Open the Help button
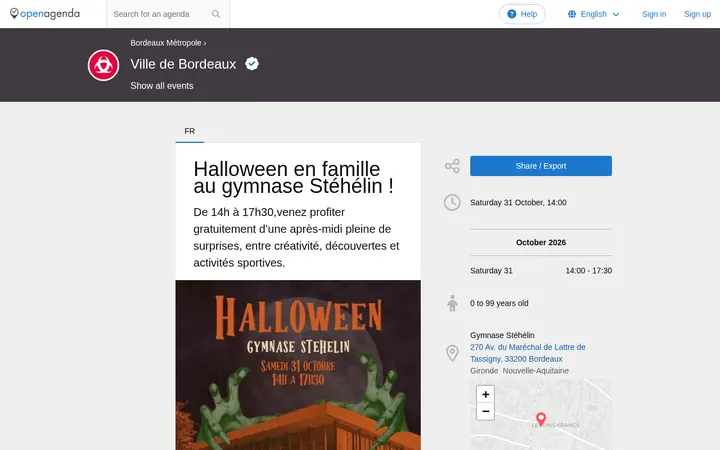This screenshot has height=450, width=720. pos(522,14)
